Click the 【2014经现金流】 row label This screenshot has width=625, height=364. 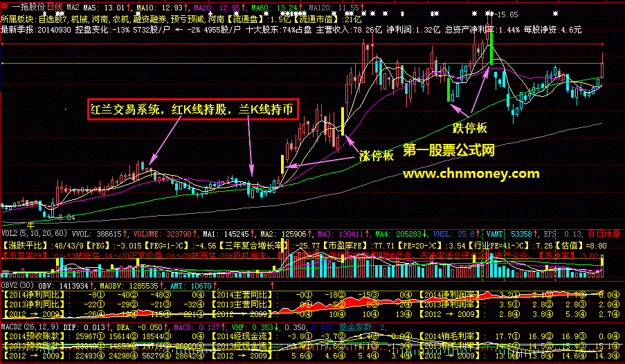243,337
